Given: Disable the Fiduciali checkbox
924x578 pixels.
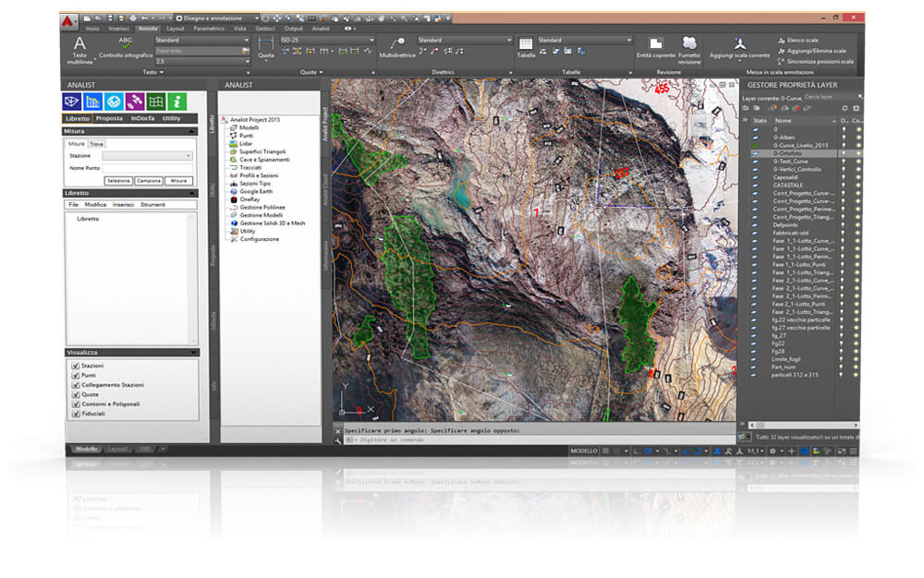Looking at the screenshot, I should [76, 414].
